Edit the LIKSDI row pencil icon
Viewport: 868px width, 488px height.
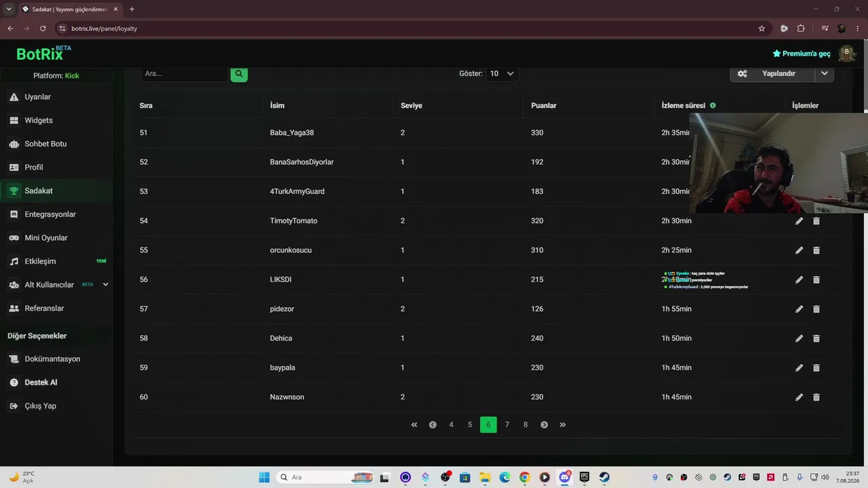click(799, 279)
